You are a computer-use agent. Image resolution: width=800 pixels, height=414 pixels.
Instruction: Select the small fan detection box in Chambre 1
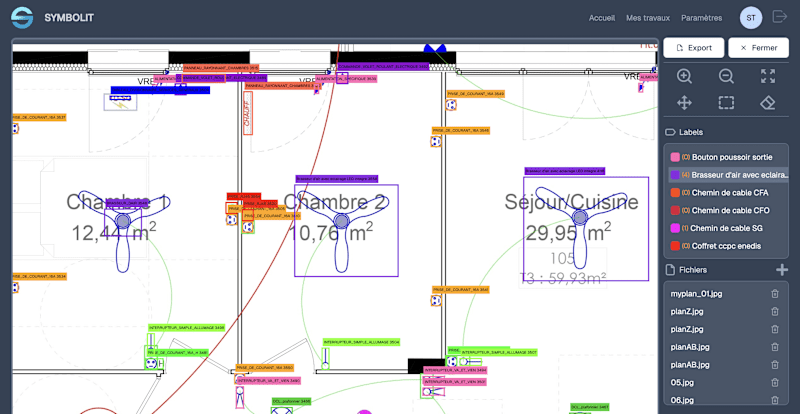122,221
